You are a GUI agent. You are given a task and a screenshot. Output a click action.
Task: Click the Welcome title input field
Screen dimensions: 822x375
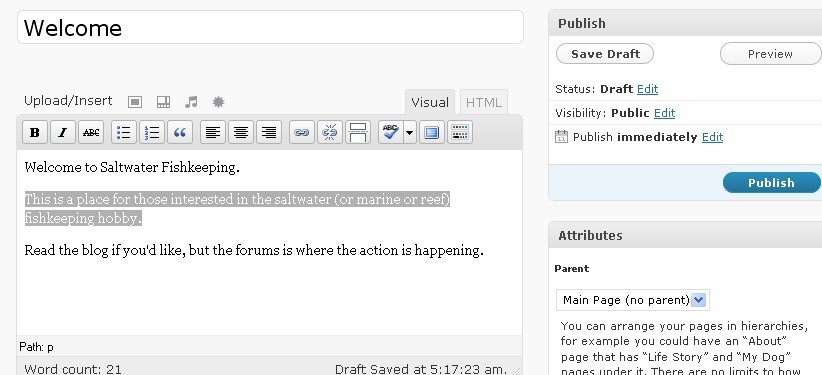pyautogui.click(x=271, y=27)
